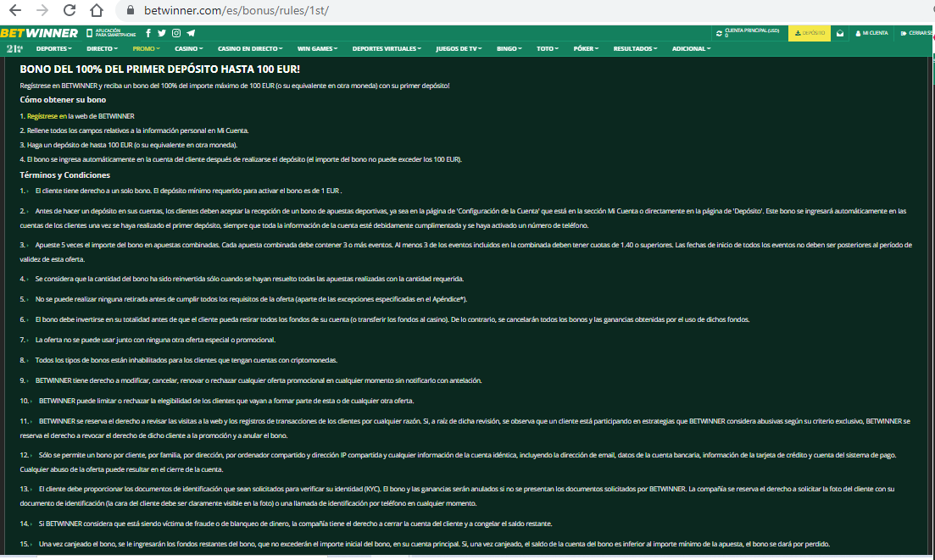The width and height of the screenshot is (935, 560).
Task: Reload the page with the refresh icon
Action: (x=70, y=10)
